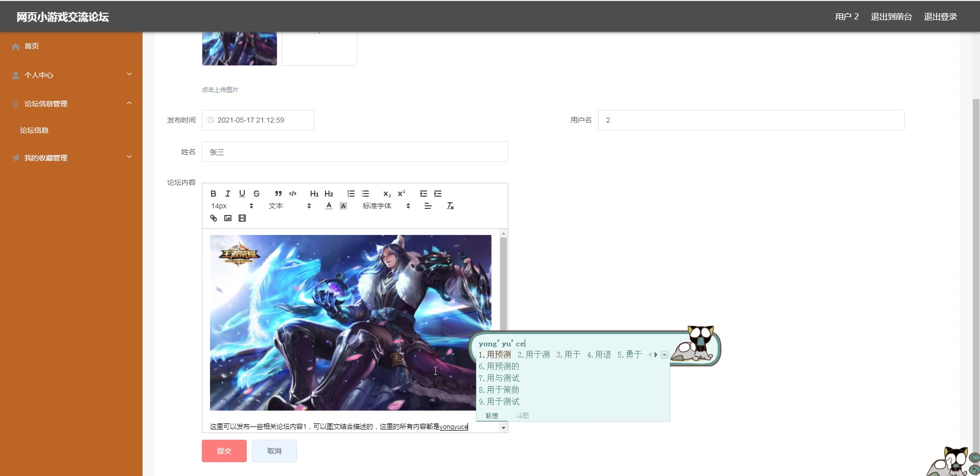Click the uploaded cover image thumbnail
Viewport: 980px width, 476px height.
click(x=240, y=49)
